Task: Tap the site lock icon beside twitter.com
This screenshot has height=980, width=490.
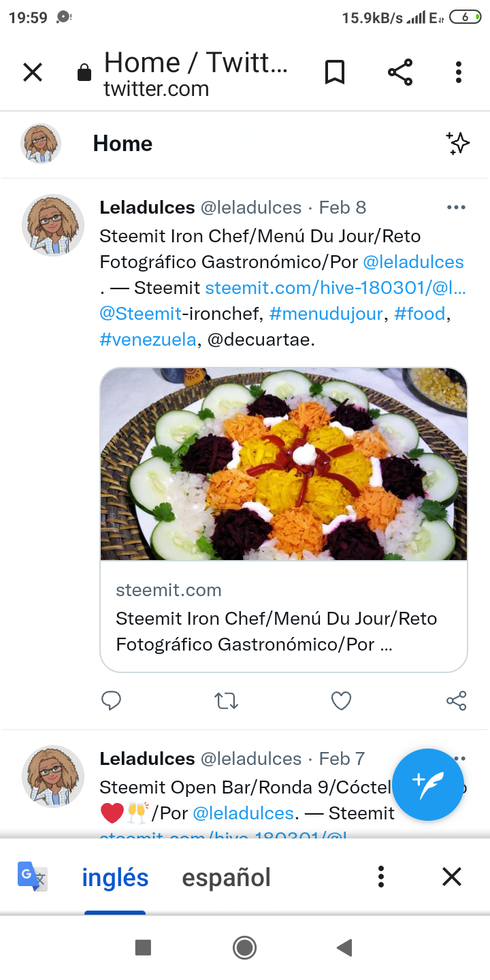Action: click(84, 73)
